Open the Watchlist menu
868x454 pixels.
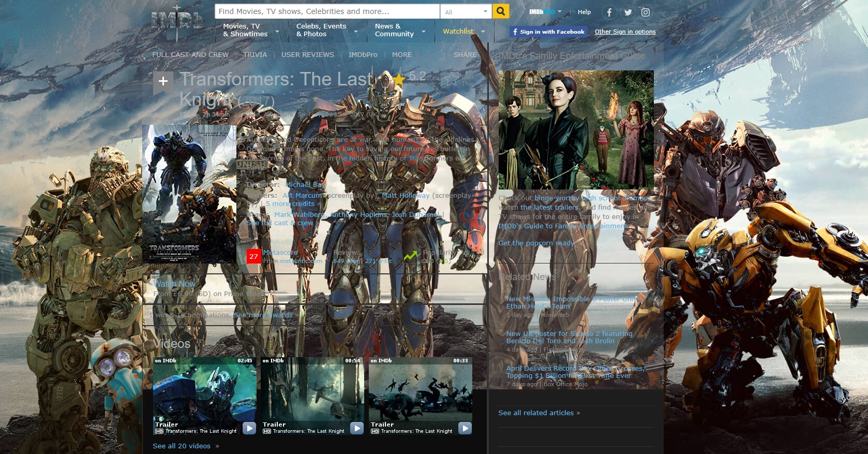(x=464, y=32)
